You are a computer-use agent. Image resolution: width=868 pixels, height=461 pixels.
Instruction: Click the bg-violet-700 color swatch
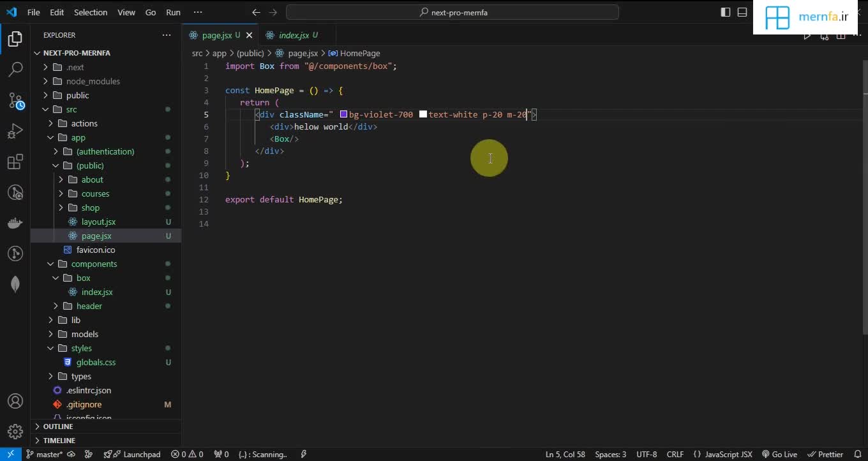[343, 114]
